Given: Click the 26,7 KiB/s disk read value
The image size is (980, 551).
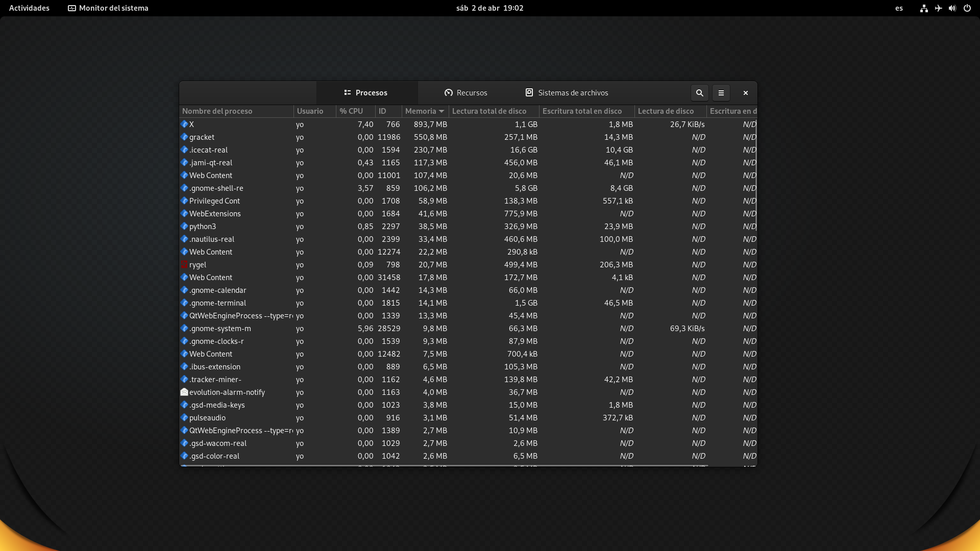Looking at the screenshot, I should pos(688,124).
